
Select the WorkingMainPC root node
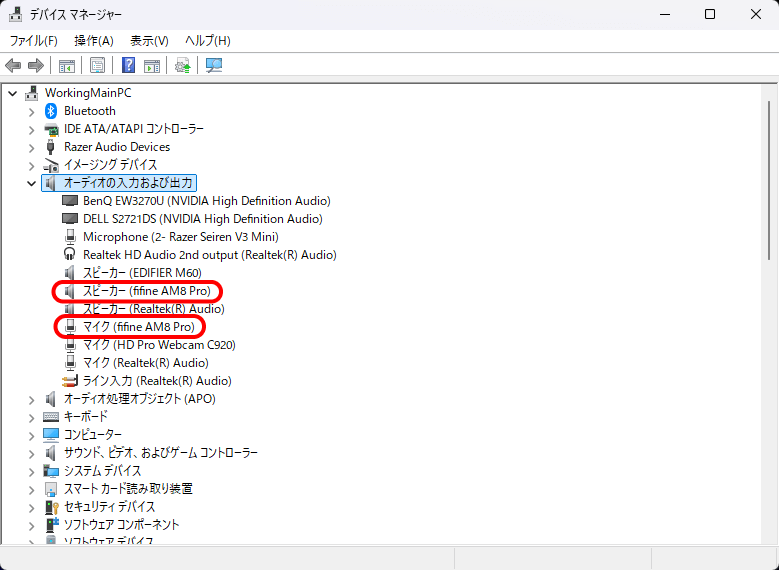(87, 93)
